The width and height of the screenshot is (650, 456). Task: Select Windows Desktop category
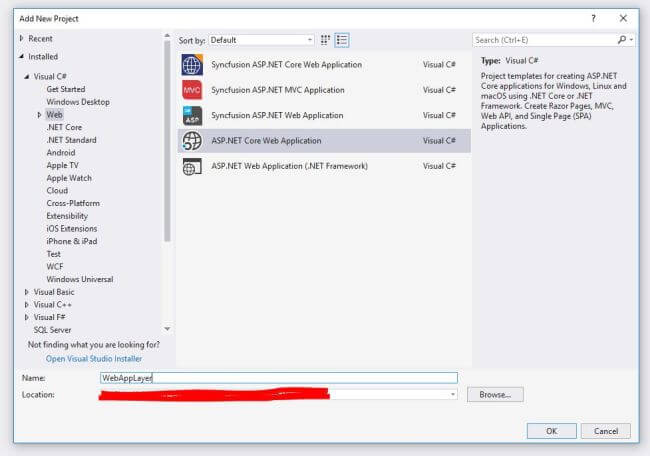click(78, 102)
